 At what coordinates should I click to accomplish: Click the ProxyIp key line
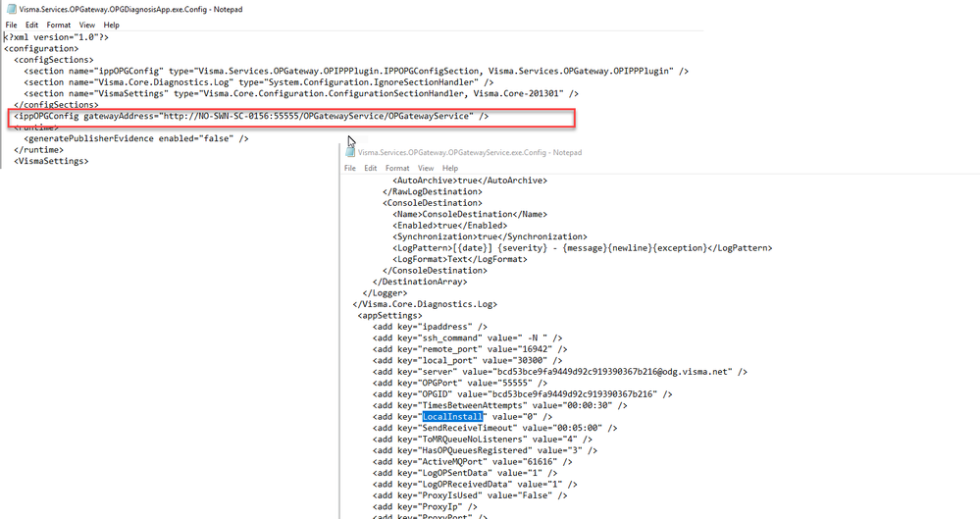click(x=425, y=507)
